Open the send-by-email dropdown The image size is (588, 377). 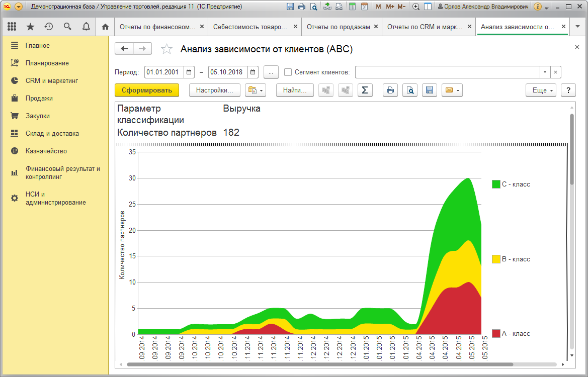(452, 90)
